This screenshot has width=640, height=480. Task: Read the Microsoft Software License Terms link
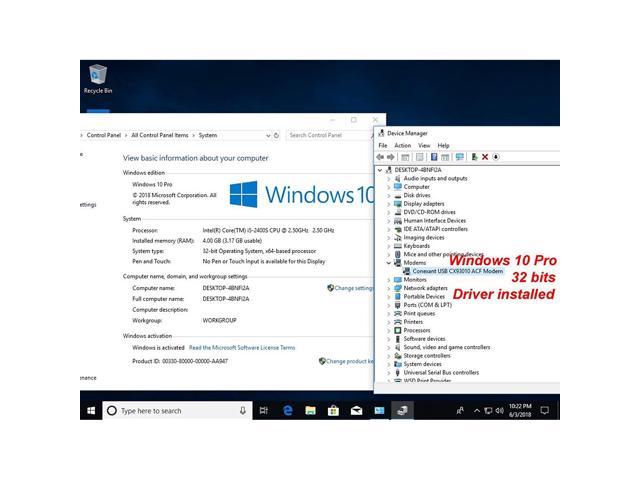[x=242, y=348]
